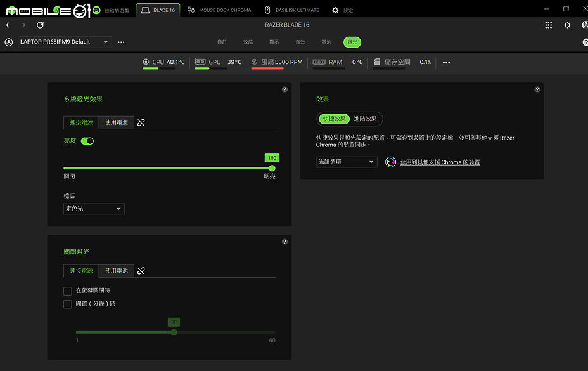Toggle link icon in 關閉燈光 power tabs

(x=141, y=271)
